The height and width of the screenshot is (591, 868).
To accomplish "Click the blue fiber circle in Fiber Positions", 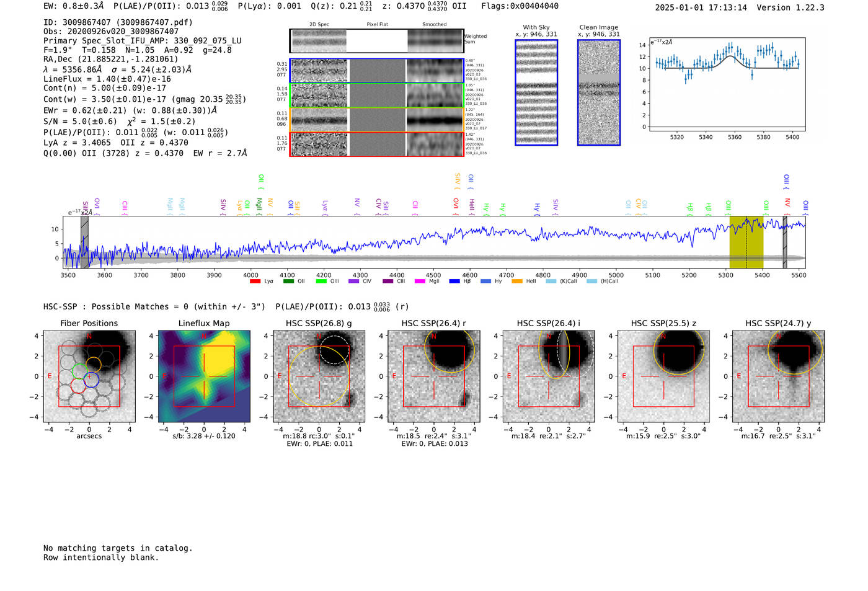I will tap(91, 380).
